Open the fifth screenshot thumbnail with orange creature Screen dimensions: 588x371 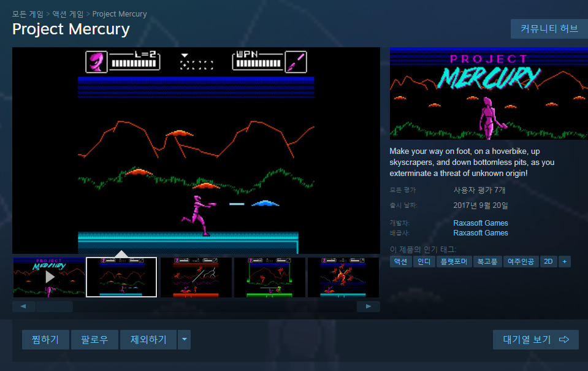(343, 277)
